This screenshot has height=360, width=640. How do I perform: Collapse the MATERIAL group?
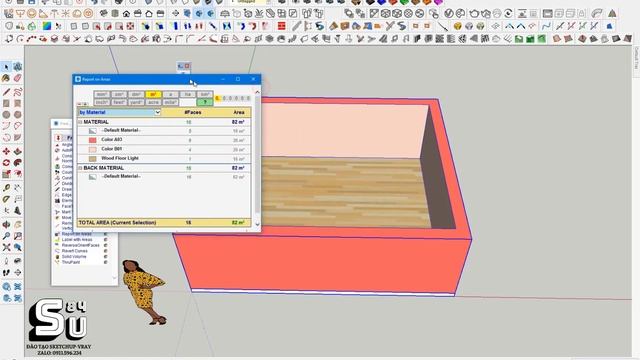80,122
